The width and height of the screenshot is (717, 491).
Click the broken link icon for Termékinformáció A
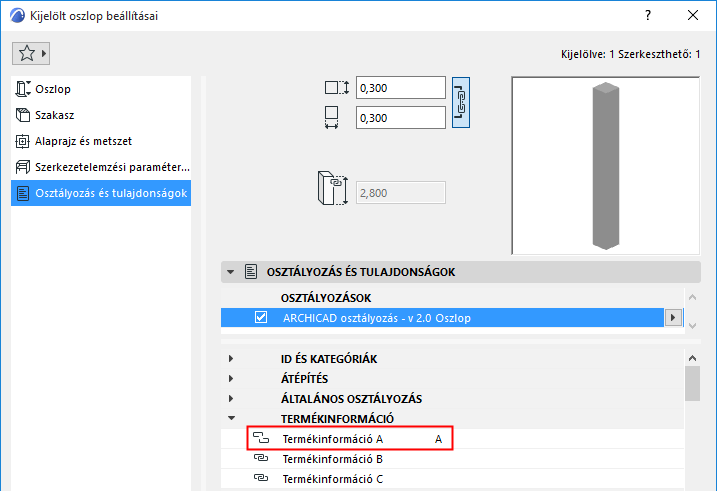coord(261,438)
